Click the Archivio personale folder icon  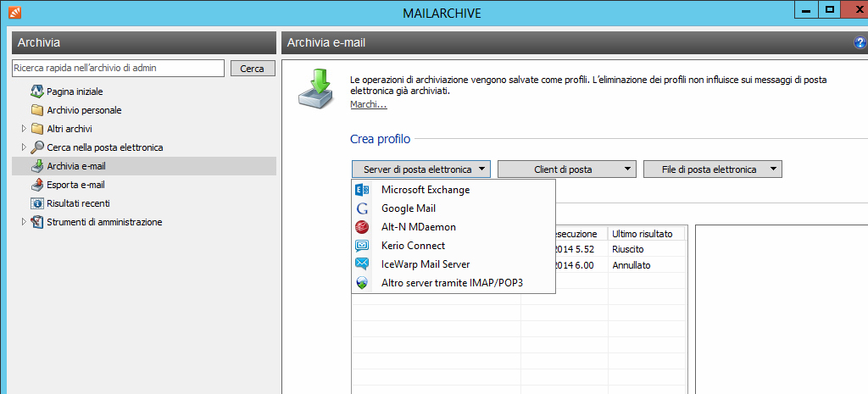click(x=37, y=110)
